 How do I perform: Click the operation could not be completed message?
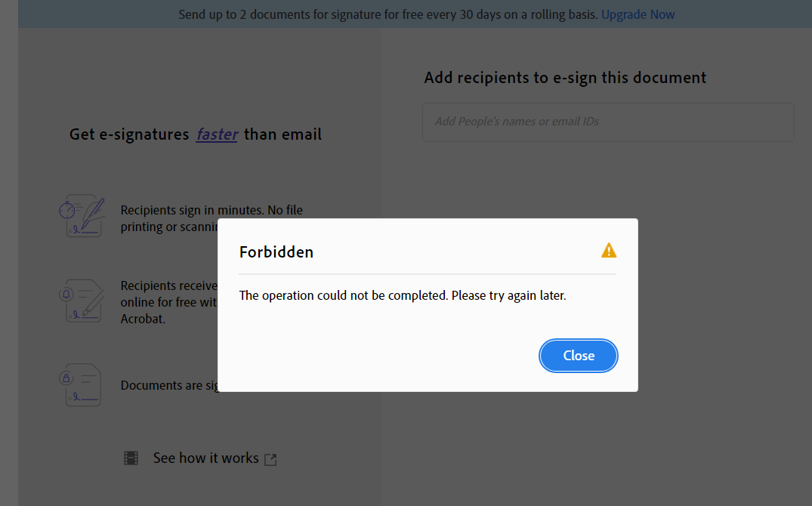pos(402,295)
